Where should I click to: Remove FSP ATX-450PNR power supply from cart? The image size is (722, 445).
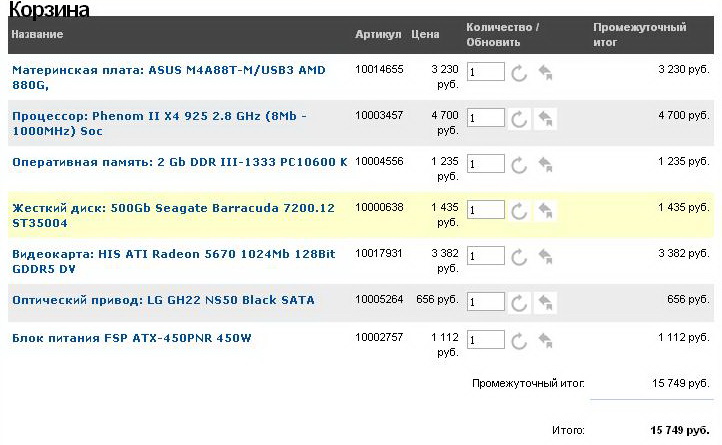545,340
